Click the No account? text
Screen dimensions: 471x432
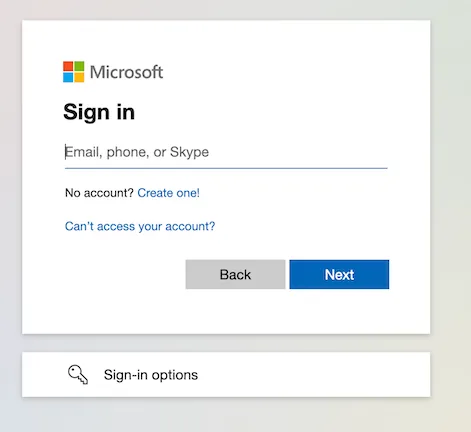tap(99, 193)
